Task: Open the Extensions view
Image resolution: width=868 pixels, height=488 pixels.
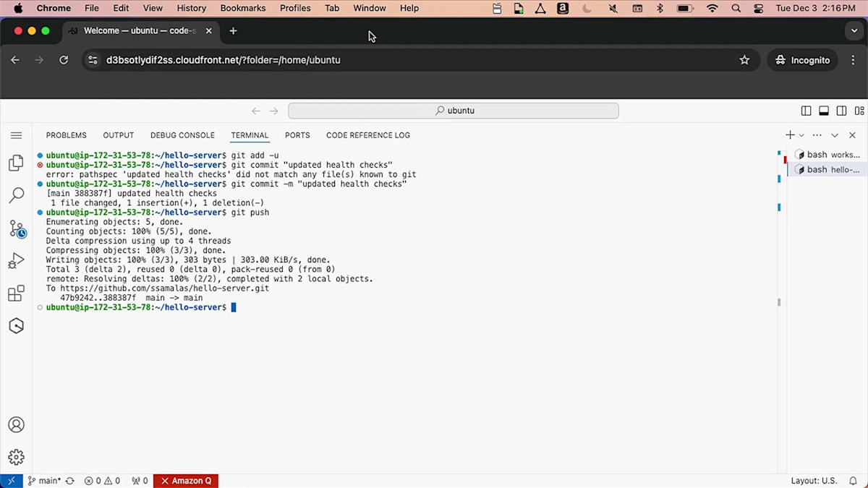Action: pyautogui.click(x=16, y=294)
